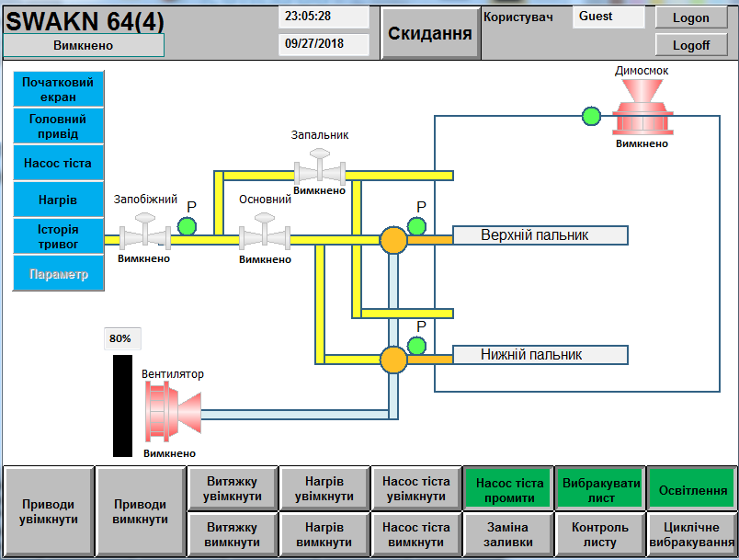739x560 pixels.
Task: Click the lower burner orange circle node
Action: [393, 359]
